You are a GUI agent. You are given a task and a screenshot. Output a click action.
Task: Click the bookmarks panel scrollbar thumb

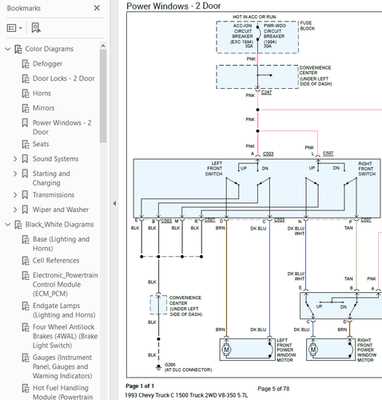[x=103, y=95]
